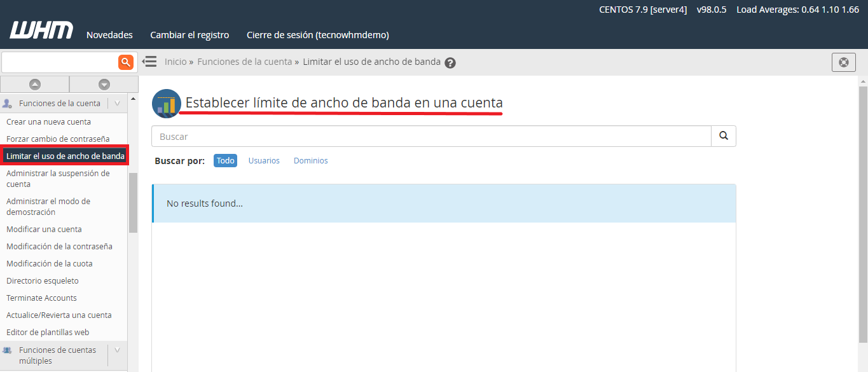Open Cambiar el registro in top bar

tap(189, 35)
